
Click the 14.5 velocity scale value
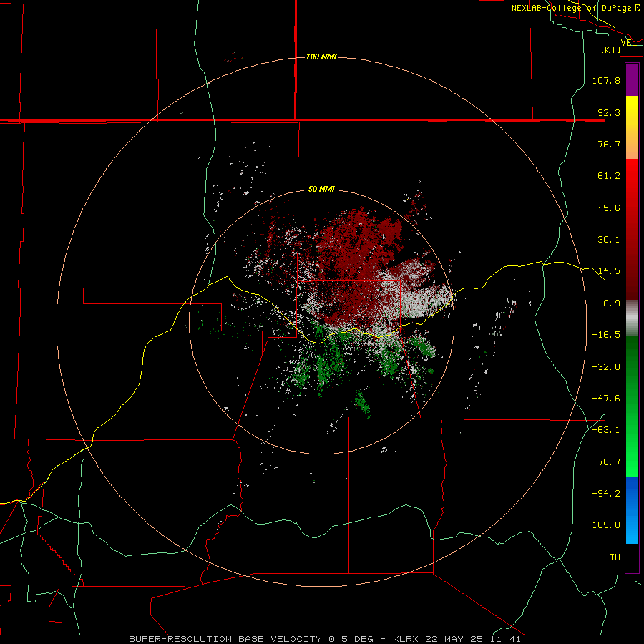[609, 271]
